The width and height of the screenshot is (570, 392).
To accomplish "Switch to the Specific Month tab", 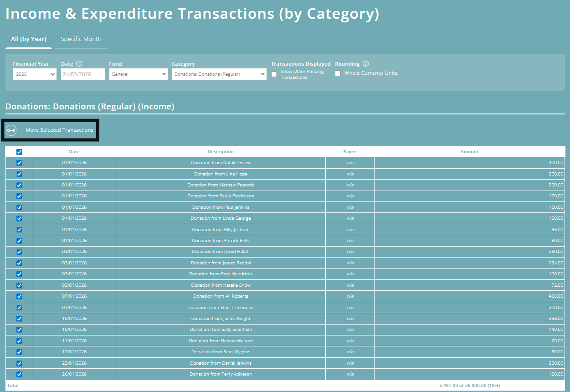I will 81,39.
